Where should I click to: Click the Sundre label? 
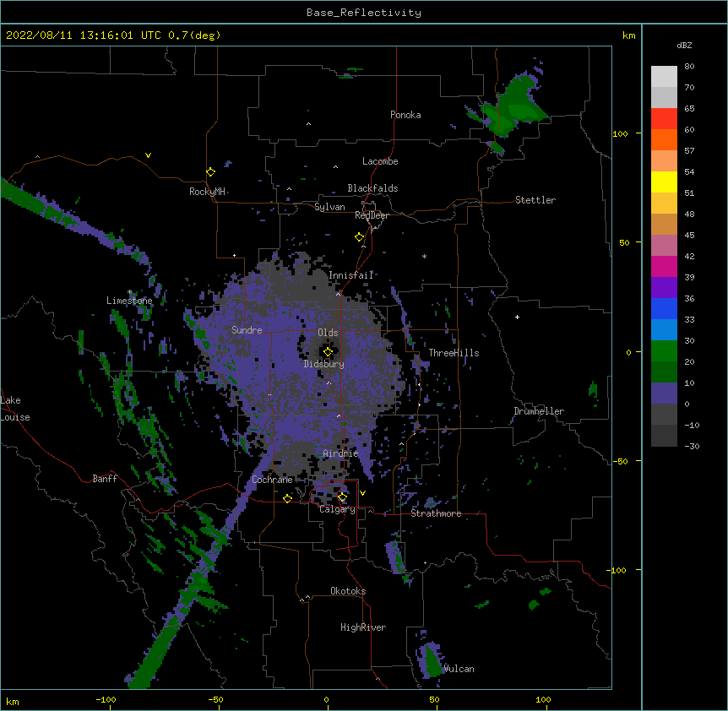(247, 330)
